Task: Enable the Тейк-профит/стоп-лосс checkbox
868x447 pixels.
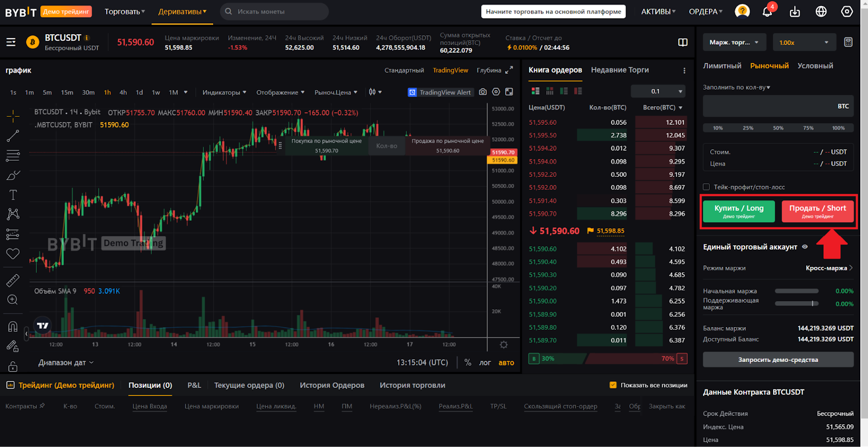Action: [706, 187]
